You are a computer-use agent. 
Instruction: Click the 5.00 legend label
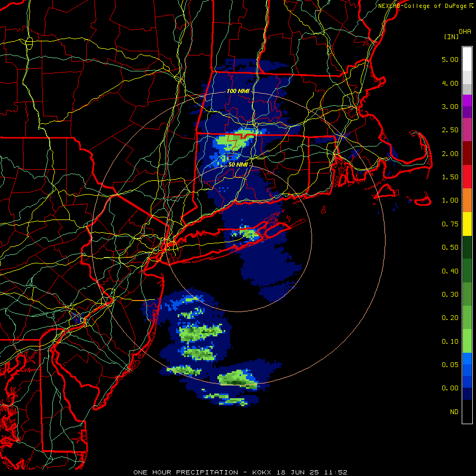[450, 59]
